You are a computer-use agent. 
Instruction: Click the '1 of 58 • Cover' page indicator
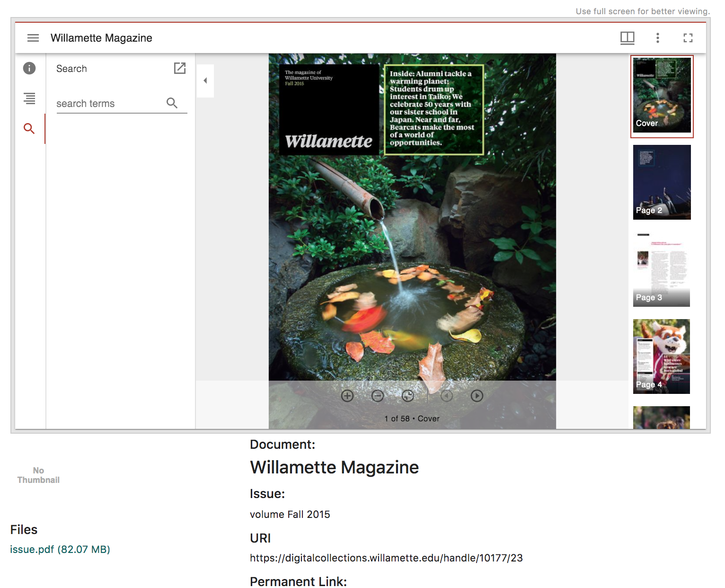pyautogui.click(x=412, y=419)
